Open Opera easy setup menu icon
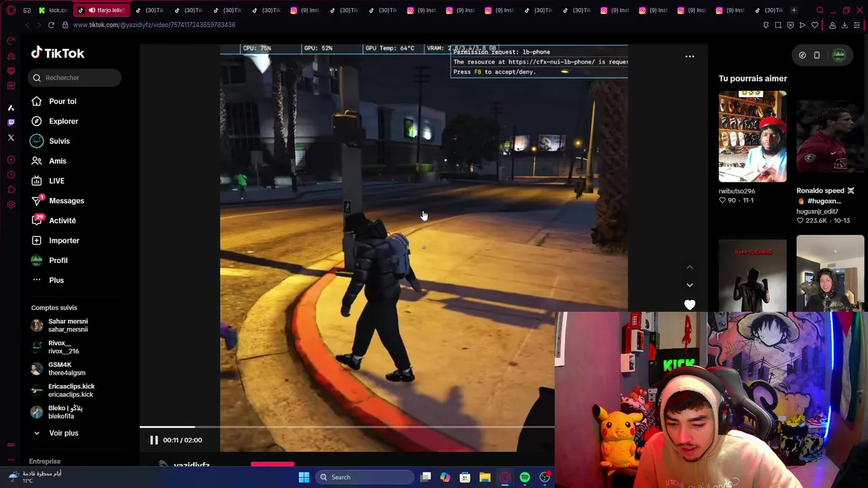868x488 pixels. point(857,25)
